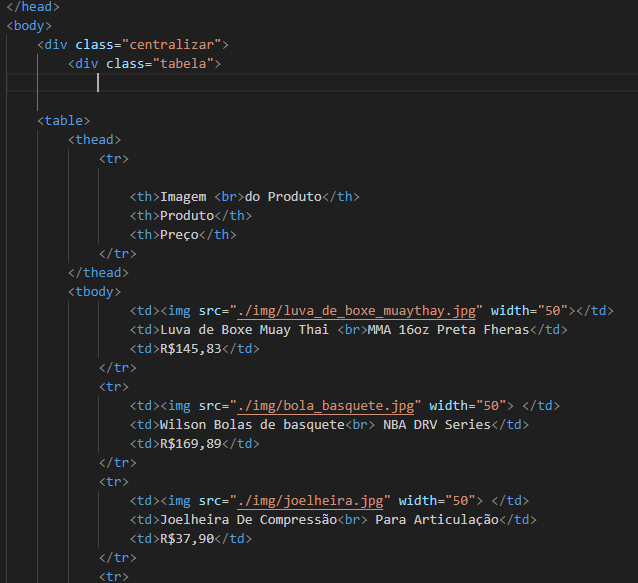Open the ./img/joelheira.jpg path link
This screenshot has width=638, height=583.
click(310, 500)
